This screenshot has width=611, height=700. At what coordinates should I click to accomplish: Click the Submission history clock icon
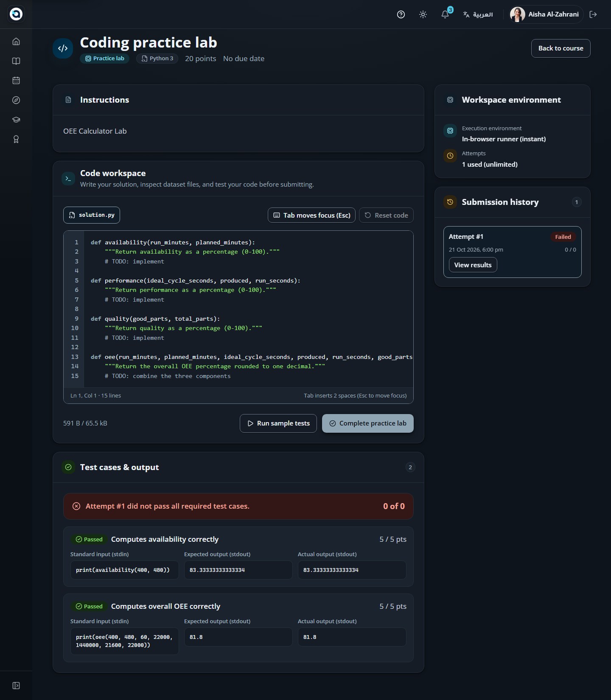[x=450, y=202]
